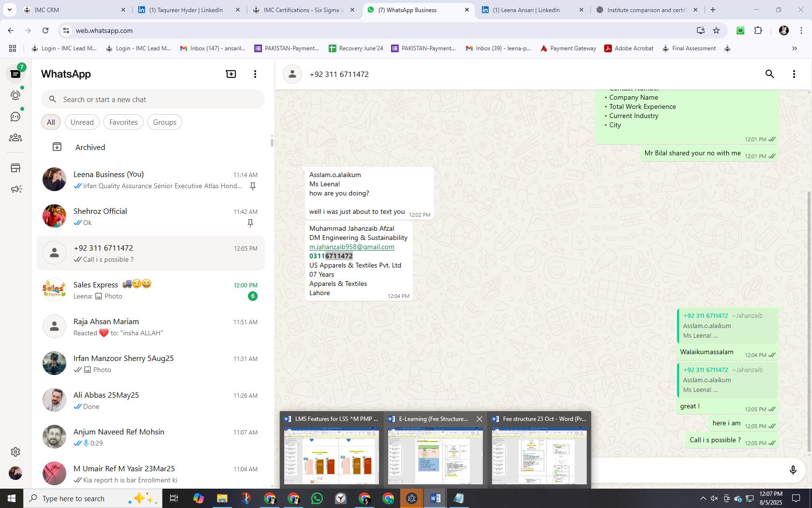Open WhatsApp Settings gear icon
The image size is (812, 508).
click(15, 452)
